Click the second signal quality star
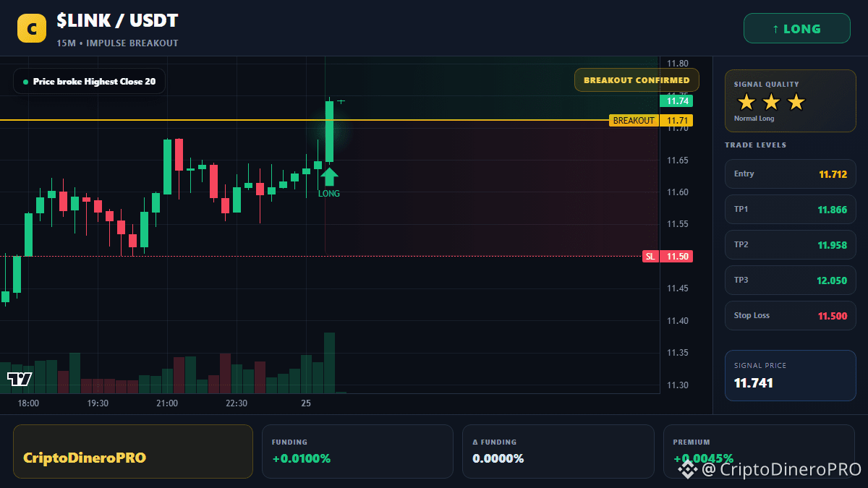This screenshot has height=488, width=868. coord(771,102)
